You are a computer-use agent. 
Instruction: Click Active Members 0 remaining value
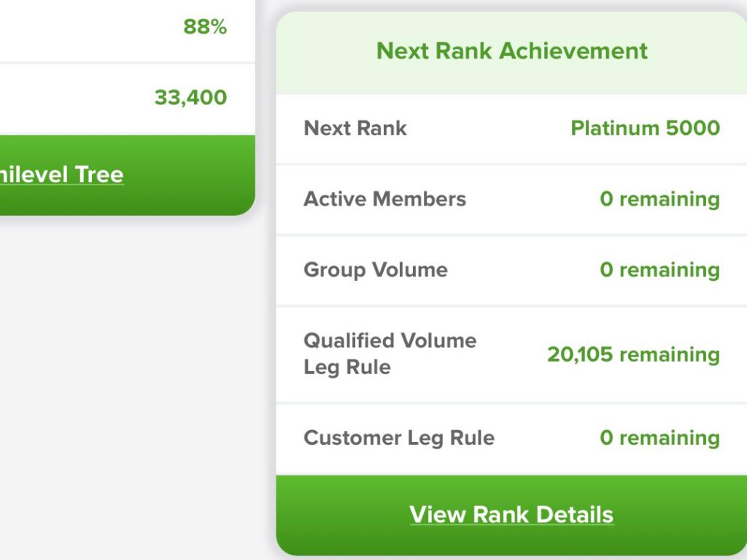[x=659, y=199]
